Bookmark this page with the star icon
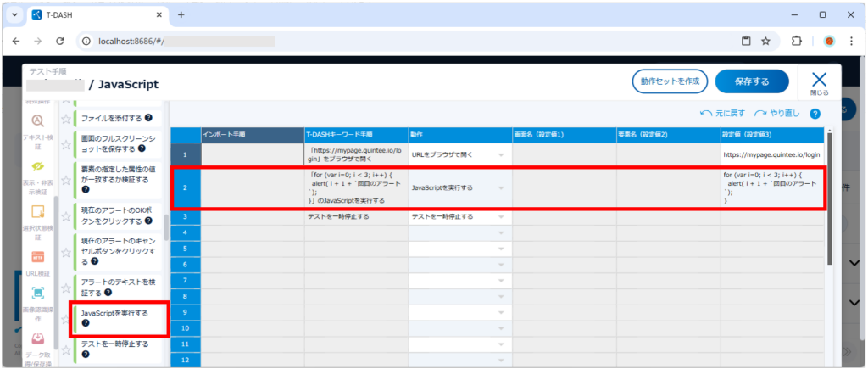 coord(765,41)
